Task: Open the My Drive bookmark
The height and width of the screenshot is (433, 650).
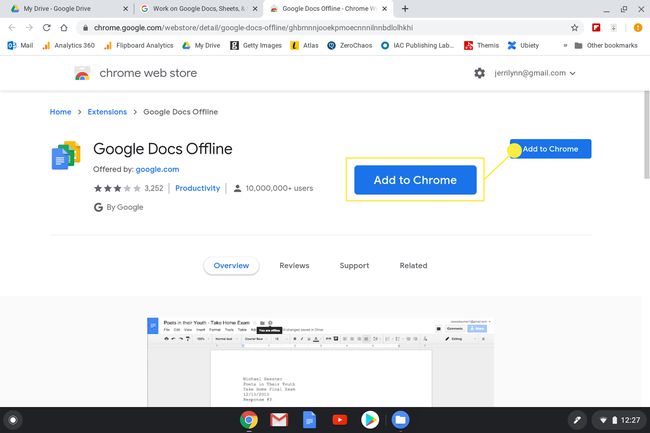Action: pos(201,46)
